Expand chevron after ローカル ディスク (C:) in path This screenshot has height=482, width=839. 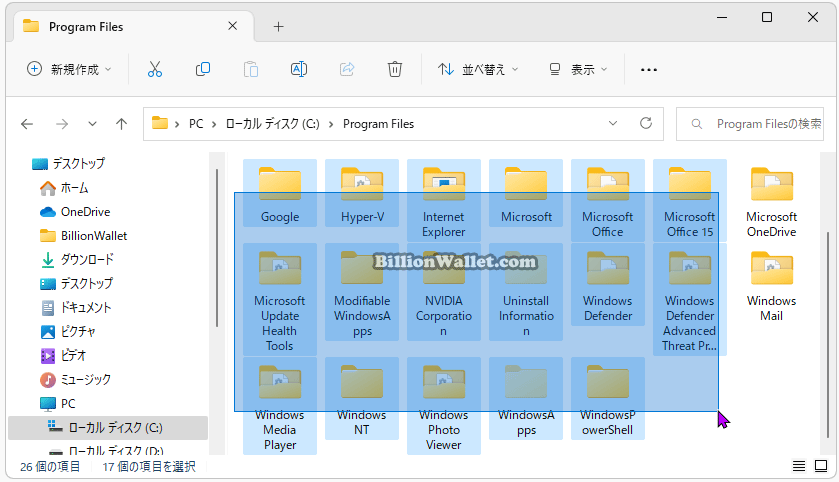point(331,125)
